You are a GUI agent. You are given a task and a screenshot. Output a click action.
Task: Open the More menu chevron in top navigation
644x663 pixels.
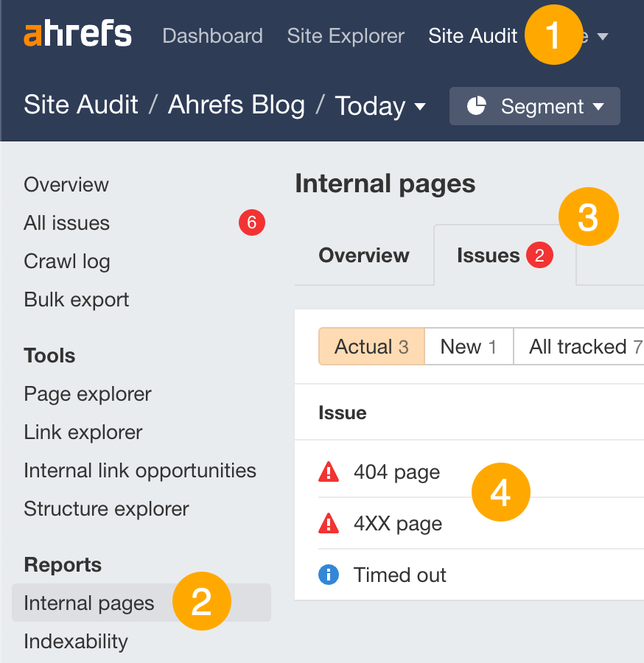[x=603, y=35]
